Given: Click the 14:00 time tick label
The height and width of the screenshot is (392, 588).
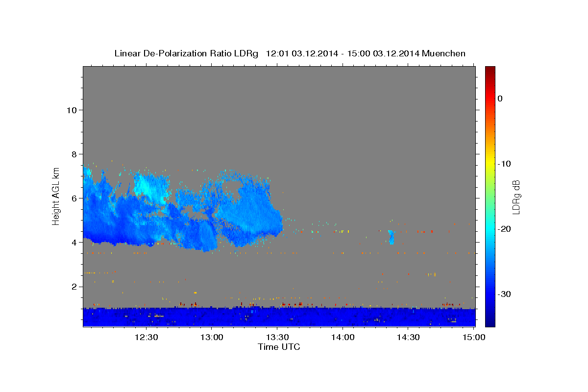Looking at the screenshot, I should [343, 337].
